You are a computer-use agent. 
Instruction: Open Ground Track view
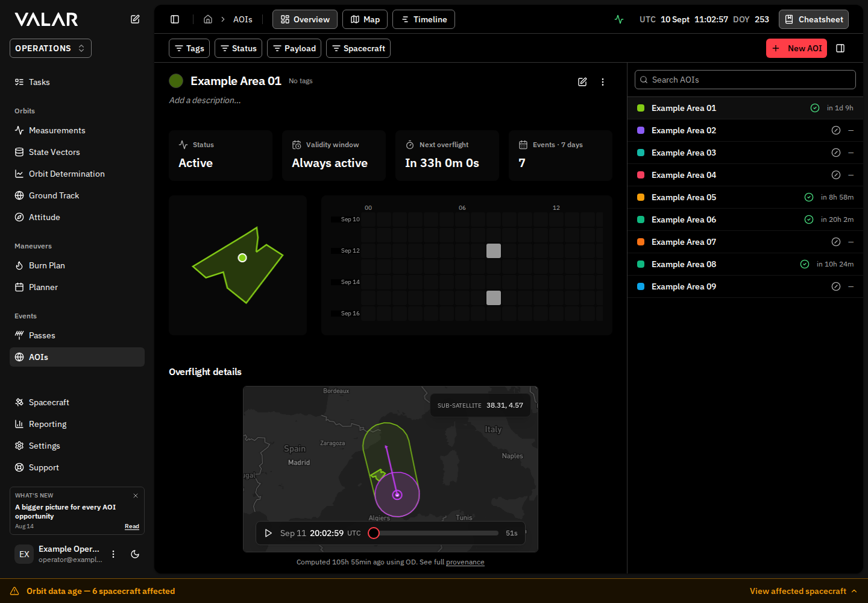coord(77,195)
